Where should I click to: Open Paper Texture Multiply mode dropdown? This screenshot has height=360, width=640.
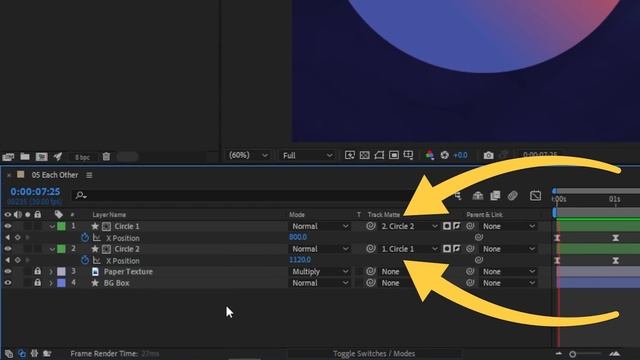[x=320, y=271]
